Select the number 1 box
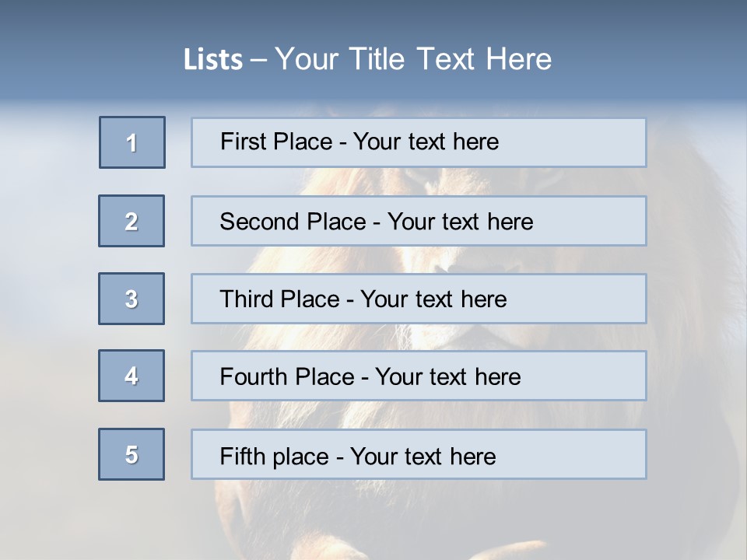 pyautogui.click(x=132, y=142)
